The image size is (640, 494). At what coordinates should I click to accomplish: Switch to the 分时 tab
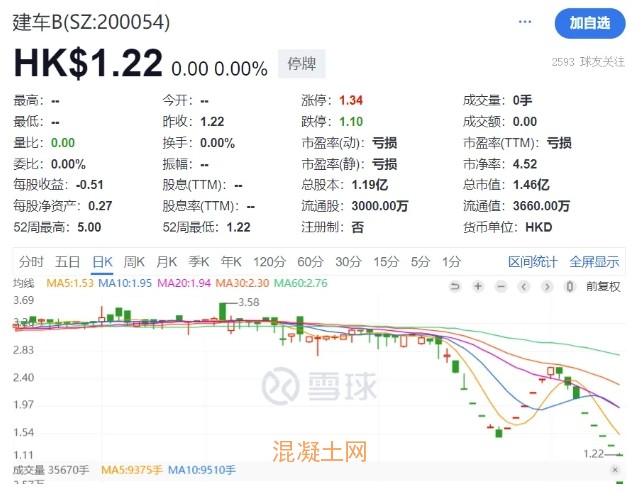(x=31, y=262)
